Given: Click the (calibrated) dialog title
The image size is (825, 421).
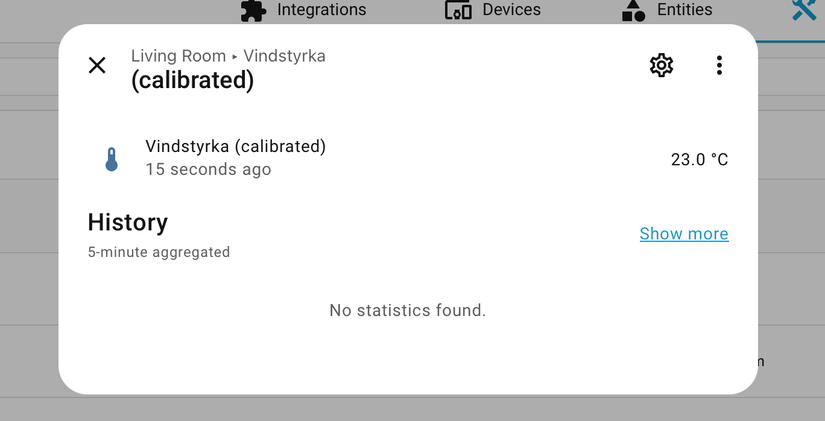Looking at the screenshot, I should pos(192,80).
